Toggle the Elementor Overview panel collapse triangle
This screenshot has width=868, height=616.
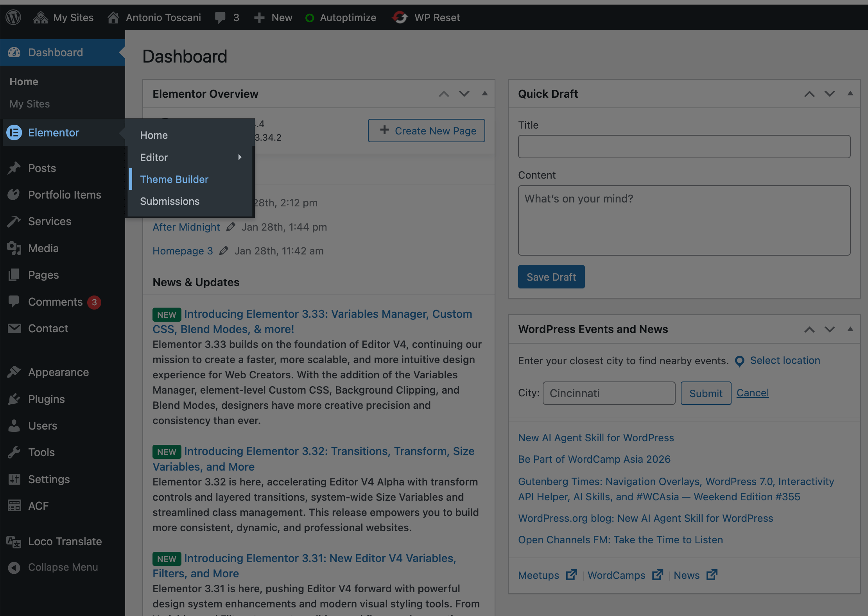point(485,93)
